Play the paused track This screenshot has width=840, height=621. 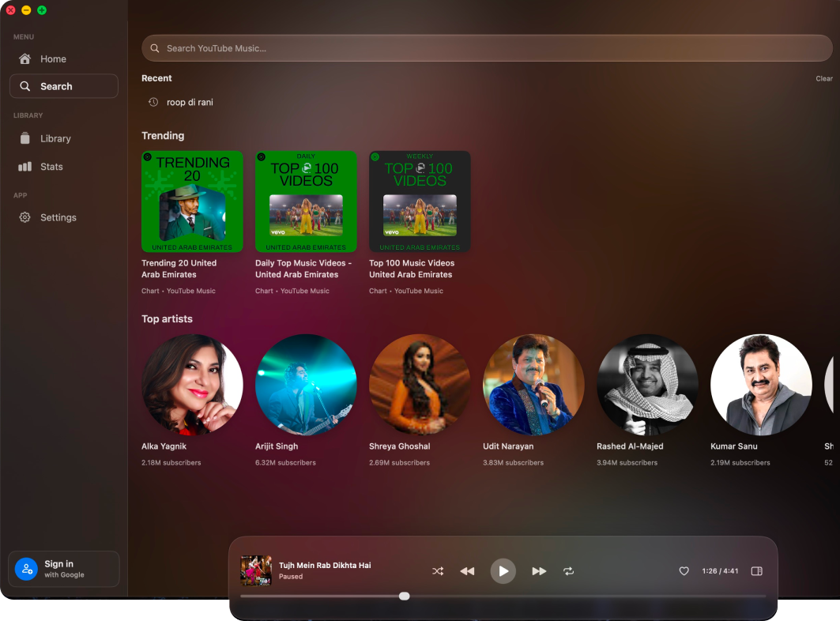tap(503, 571)
